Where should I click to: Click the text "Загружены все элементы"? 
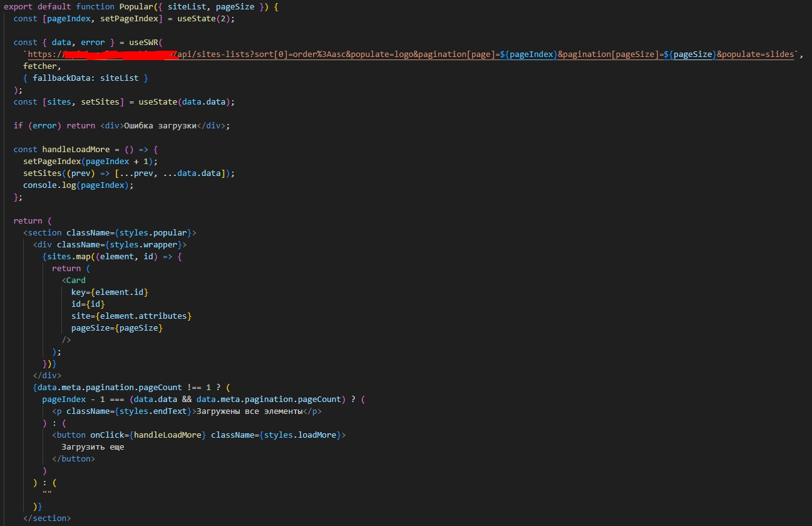(249, 411)
